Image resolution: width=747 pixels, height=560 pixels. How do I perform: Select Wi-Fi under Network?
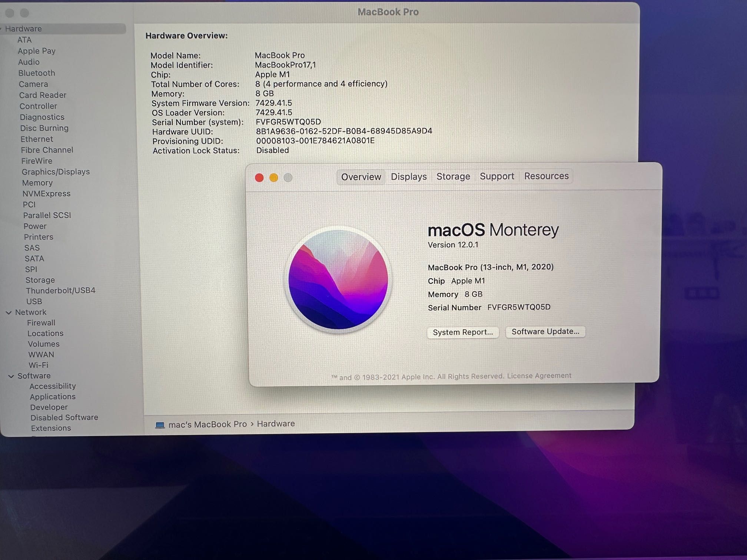click(x=39, y=366)
